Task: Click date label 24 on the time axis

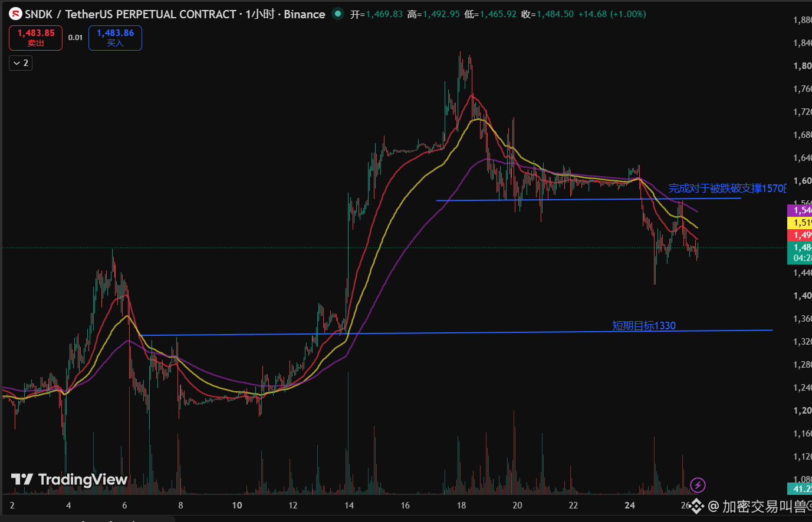Action: point(630,506)
